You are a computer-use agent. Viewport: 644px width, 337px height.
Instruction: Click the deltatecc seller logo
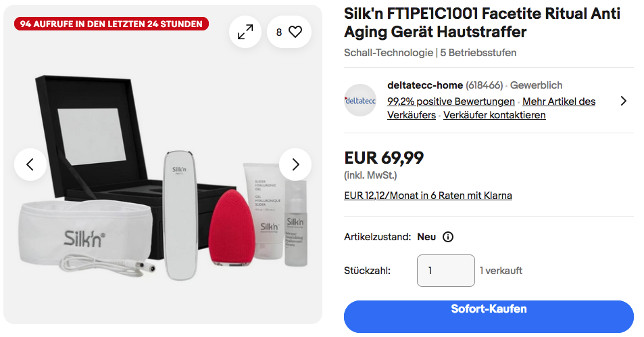(x=360, y=100)
